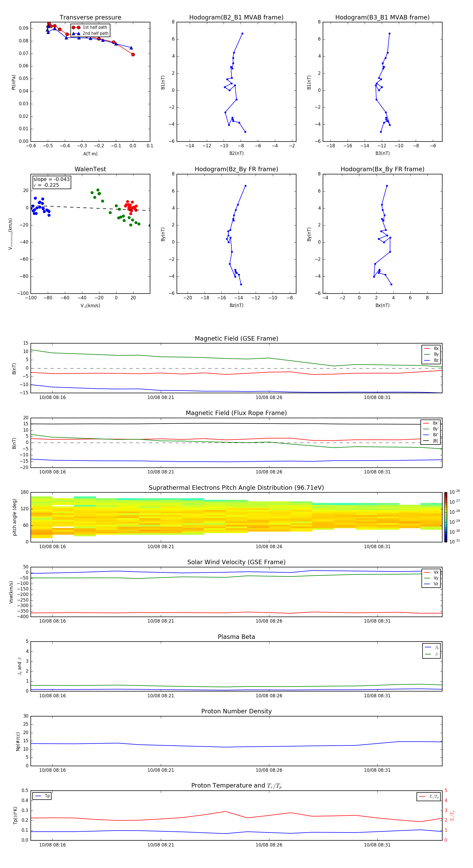The height and width of the screenshot is (868, 473).
Task: Click the "Bx(nT)" x-axis label
Action: pyautogui.click(x=382, y=305)
